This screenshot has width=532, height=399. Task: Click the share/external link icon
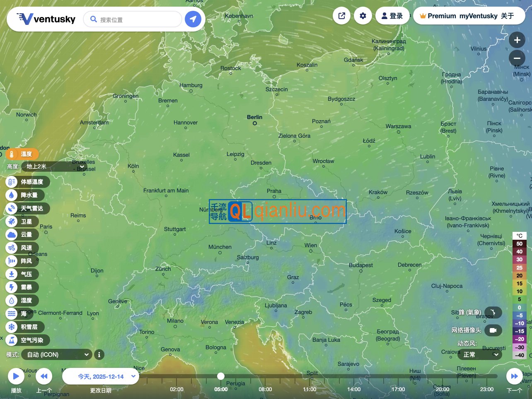pyautogui.click(x=342, y=16)
